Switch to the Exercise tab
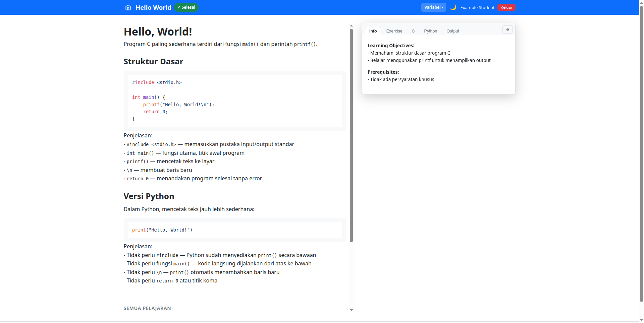Screen dimensions: 644x323 click(x=394, y=31)
